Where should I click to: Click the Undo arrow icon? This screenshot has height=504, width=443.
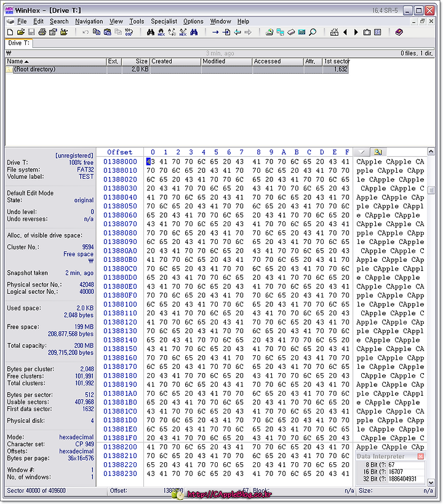pyautogui.click(x=86, y=32)
